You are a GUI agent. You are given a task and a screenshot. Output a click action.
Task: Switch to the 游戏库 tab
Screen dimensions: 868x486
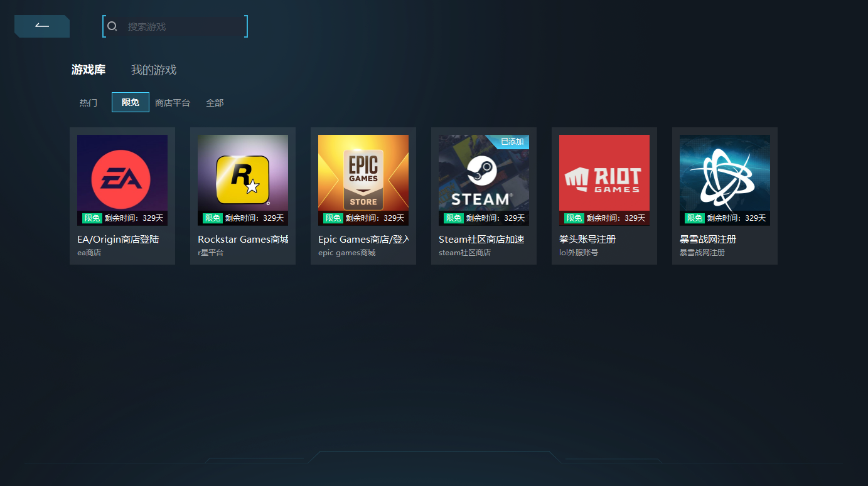coord(88,70)
